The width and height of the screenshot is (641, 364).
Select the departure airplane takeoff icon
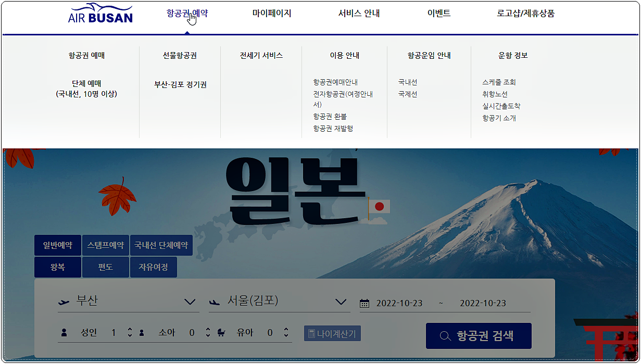64,302
